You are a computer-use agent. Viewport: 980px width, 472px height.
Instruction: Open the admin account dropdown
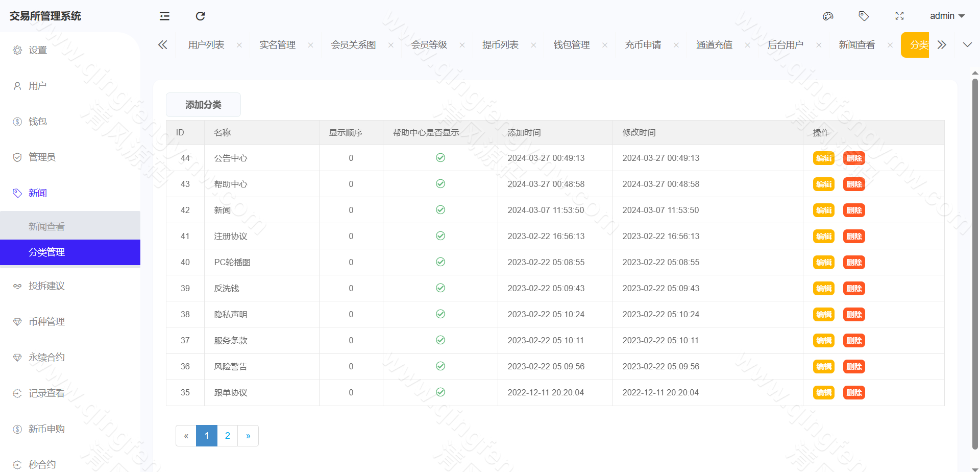(947, 16)
